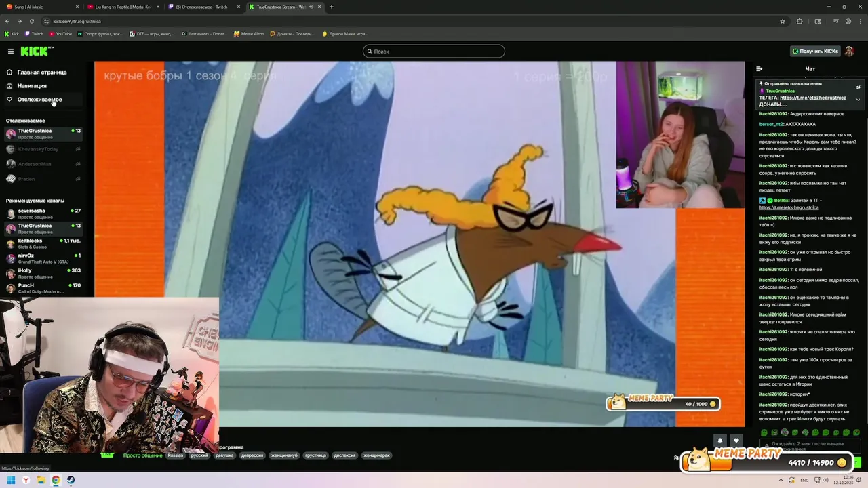Screen dimensions: 868x488
Task: Go to Главная страница
Action: (42, 72)
